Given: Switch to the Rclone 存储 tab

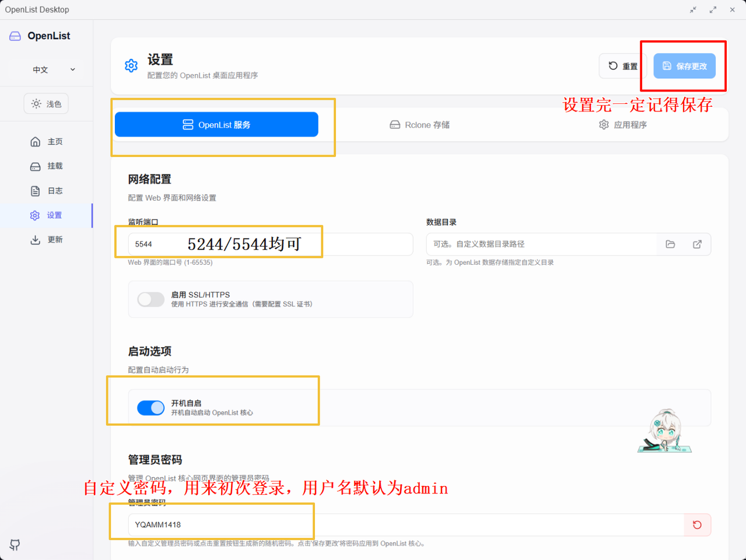Looking at the screenshot, I should tap(419, 125).
